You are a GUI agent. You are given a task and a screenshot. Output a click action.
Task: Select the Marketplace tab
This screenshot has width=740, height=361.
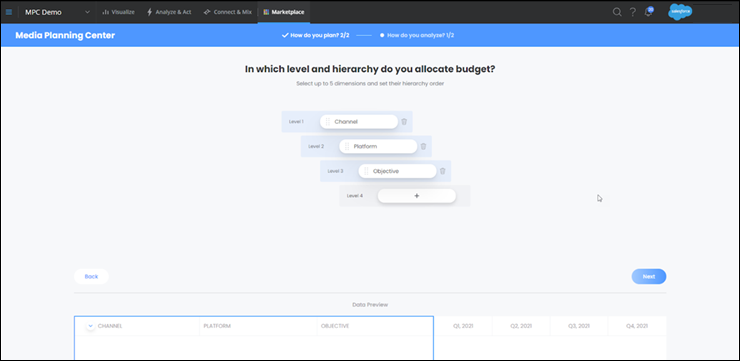point(284,12)
